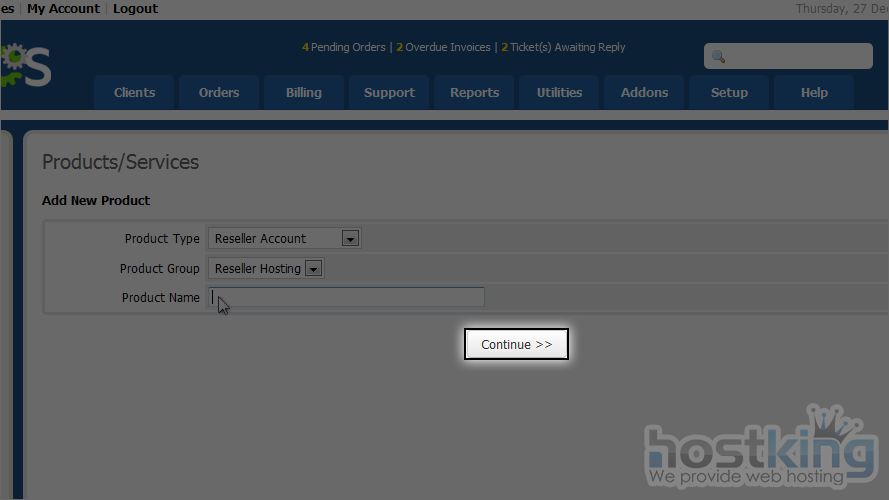Open the Product Type dropdown arrow
This screenshot has height=500, width=889.
coord(350,239)
